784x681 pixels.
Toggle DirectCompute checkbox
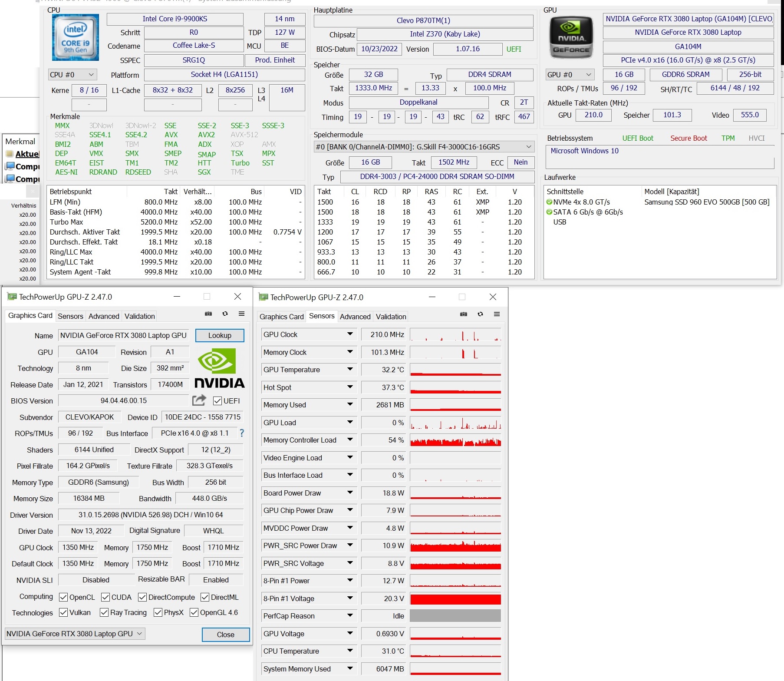point(142,597)
